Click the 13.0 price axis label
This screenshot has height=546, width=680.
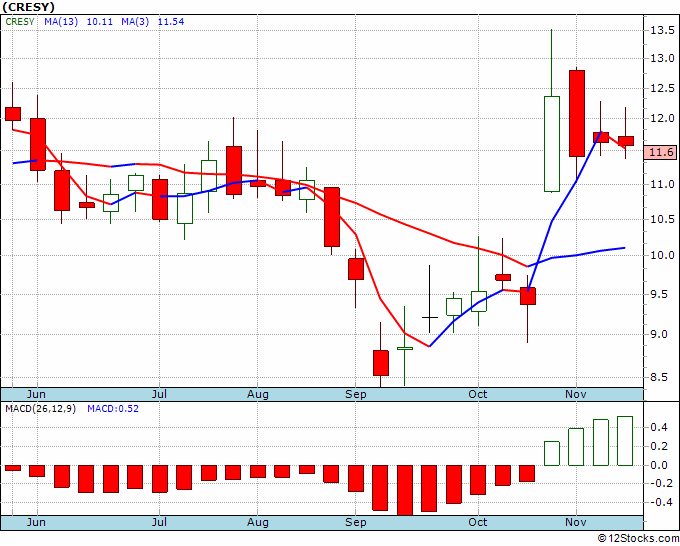click(662, 58)
